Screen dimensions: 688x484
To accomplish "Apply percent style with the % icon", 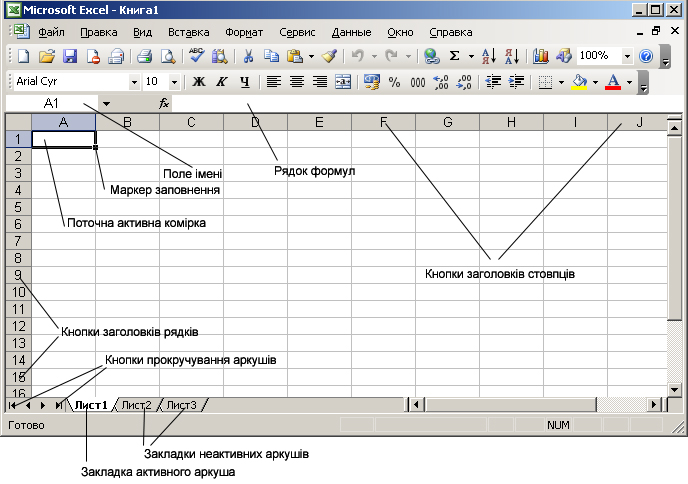I will coord(394,82).
